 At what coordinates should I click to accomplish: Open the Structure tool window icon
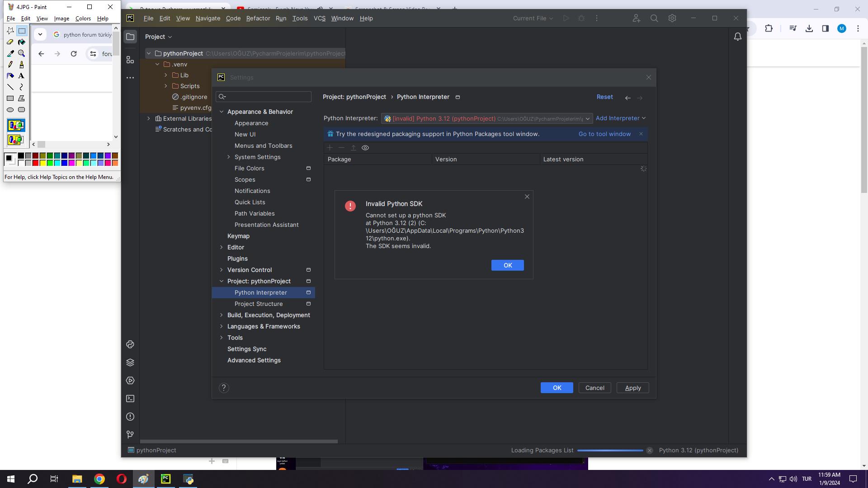tap(130, 60)
